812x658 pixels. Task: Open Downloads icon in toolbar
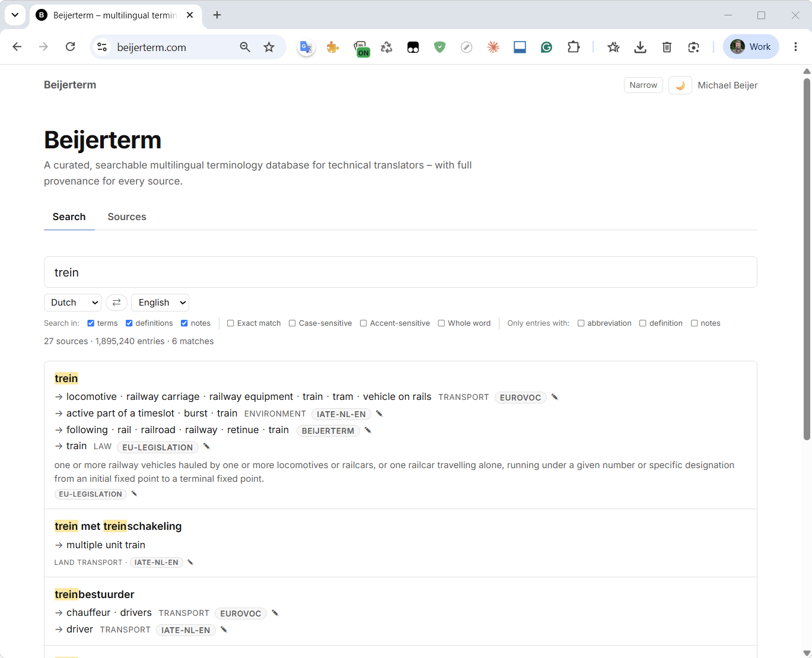tap(640, 47)
